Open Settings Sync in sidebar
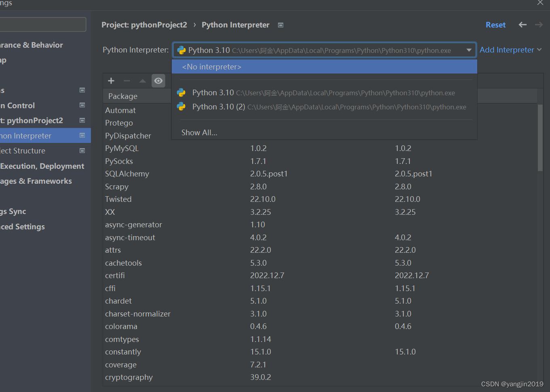Screen dimensions: 550x392 pyautogui.click(x=13, y=211)
